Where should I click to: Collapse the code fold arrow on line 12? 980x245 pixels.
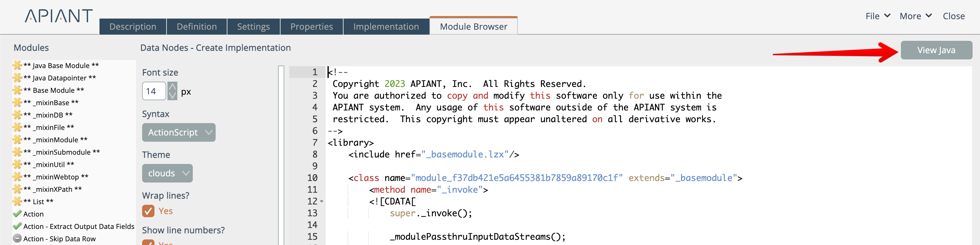(x=322, y=202)
